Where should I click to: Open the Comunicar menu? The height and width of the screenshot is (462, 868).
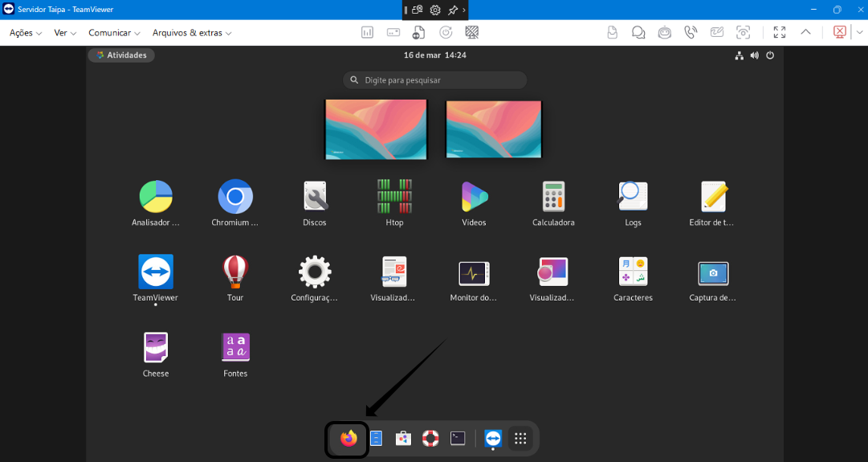pos(114,33)
